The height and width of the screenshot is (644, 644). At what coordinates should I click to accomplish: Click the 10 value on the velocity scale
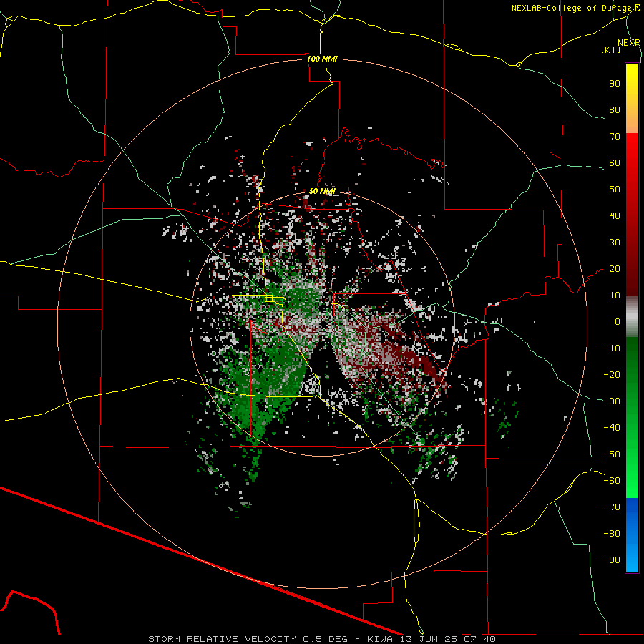[615, 296]
